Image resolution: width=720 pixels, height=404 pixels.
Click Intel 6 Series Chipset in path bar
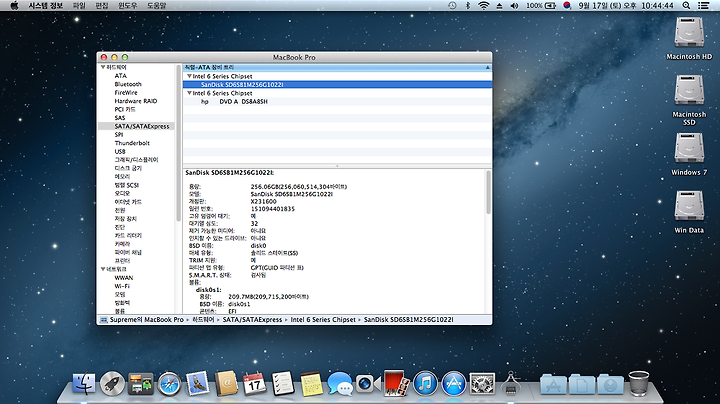tap(323, 320)
